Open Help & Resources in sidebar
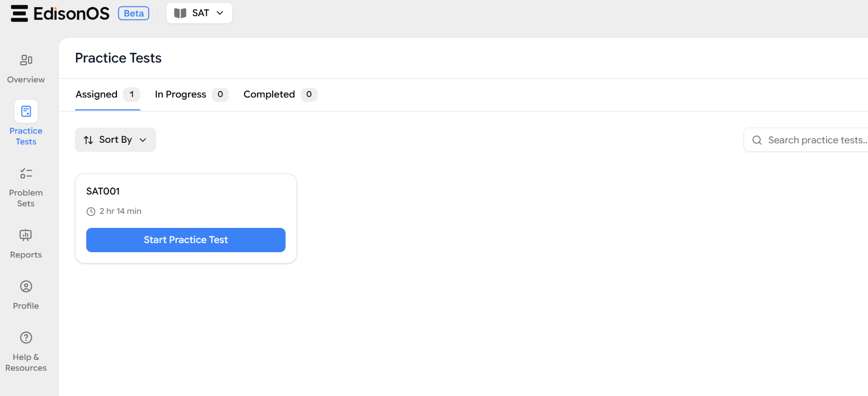868x396 pixels. (26, 338)
